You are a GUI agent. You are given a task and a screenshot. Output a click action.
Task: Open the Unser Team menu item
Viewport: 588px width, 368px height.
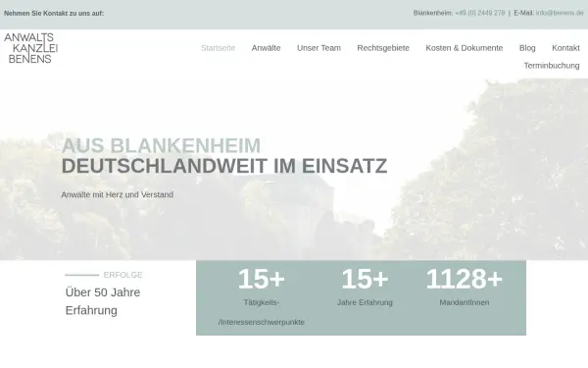318,48
